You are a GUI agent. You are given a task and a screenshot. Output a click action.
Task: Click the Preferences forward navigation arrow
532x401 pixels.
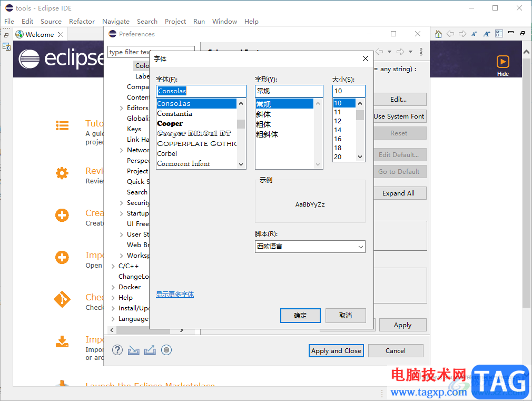(400, 52)
